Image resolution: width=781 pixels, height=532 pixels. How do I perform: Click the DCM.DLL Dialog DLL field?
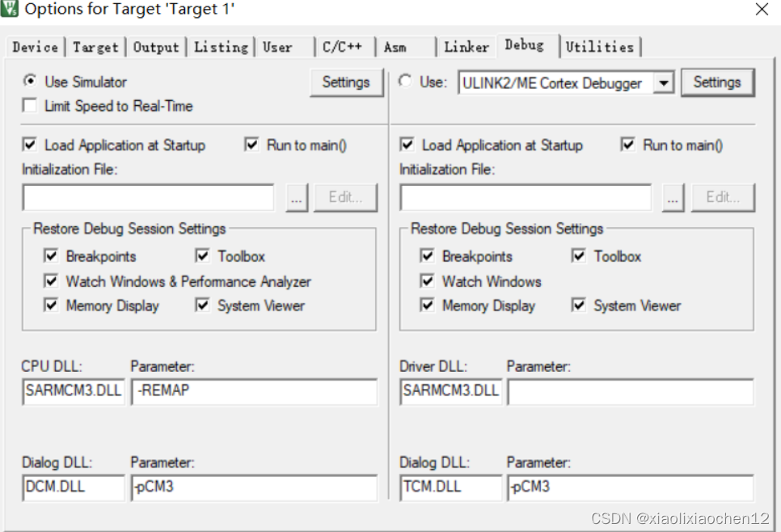point(74,488)
